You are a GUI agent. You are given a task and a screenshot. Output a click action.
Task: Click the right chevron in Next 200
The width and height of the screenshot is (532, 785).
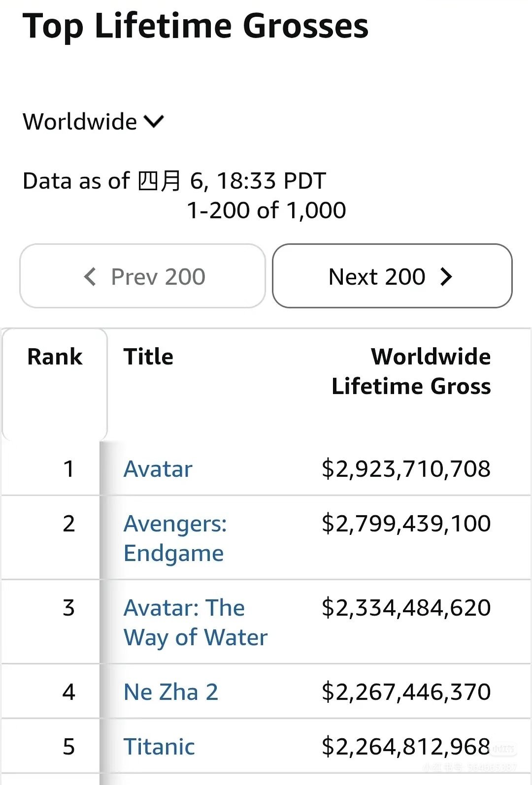[x=446, y=277]
